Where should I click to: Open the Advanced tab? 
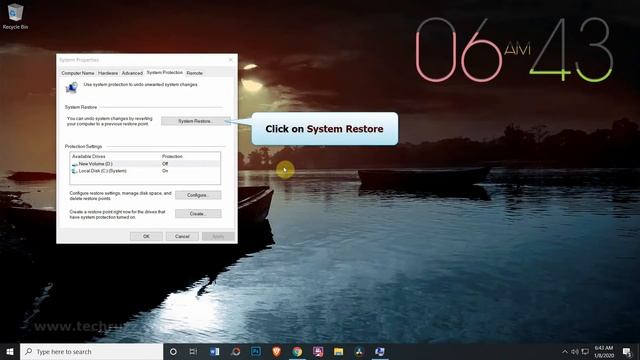(x=132, y=73)
